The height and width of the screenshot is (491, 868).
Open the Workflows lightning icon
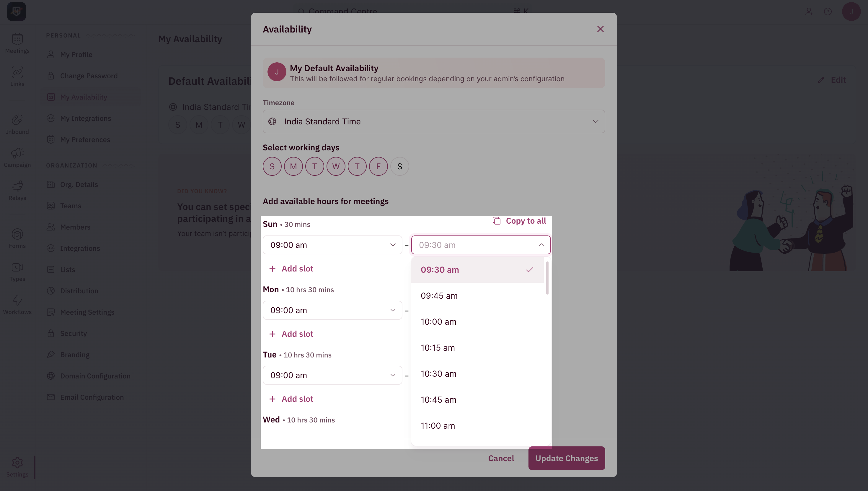pyautogui.click(x=17, y=300)
